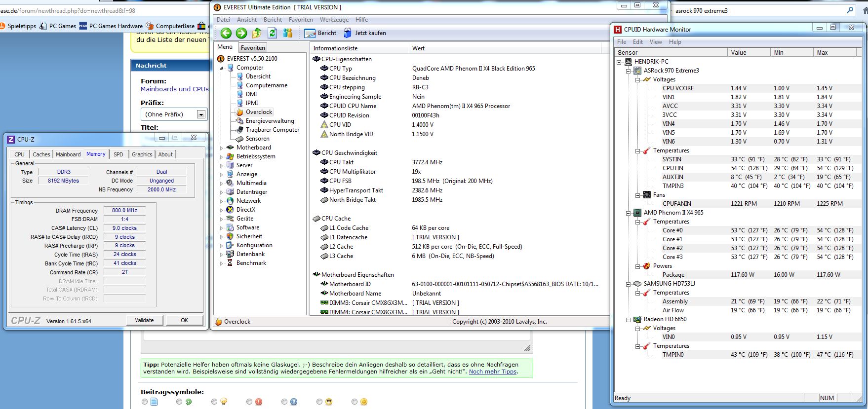
Task: Click EVEREST users (two people) toolbar icon
Action: click(288, 33)
